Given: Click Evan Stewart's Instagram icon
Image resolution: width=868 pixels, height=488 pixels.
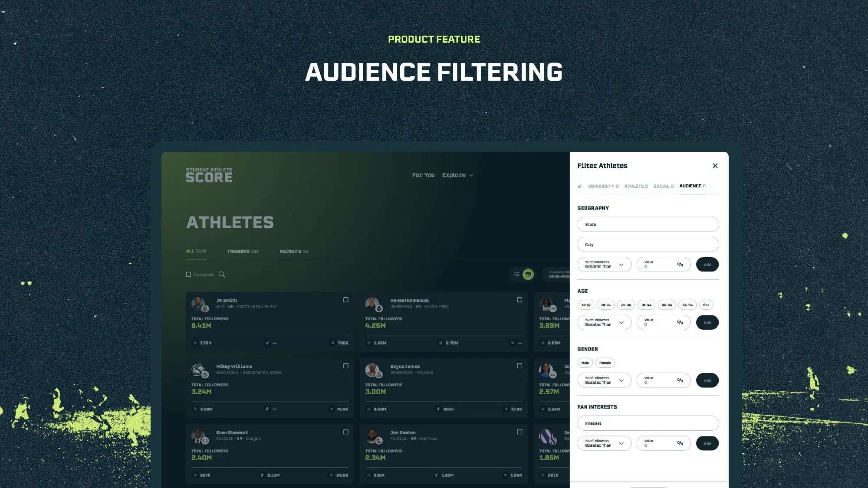Looking at the screenshot, I should point(195,475).
